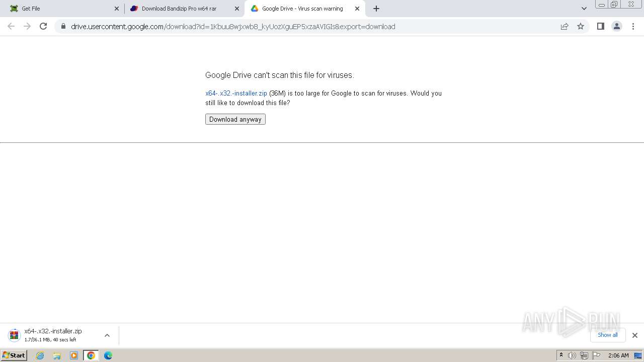This screenshot has height=362, width=644.
Task: Open the Chrome profile avatar menu
Action: (x=616, y=26)
